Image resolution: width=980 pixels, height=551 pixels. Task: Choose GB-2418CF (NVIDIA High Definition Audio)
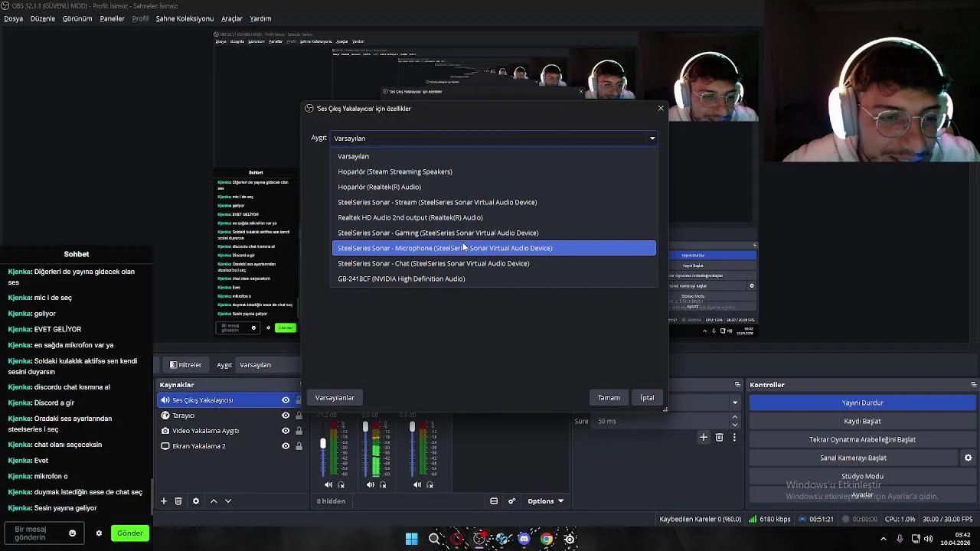[x=494, y=279]
